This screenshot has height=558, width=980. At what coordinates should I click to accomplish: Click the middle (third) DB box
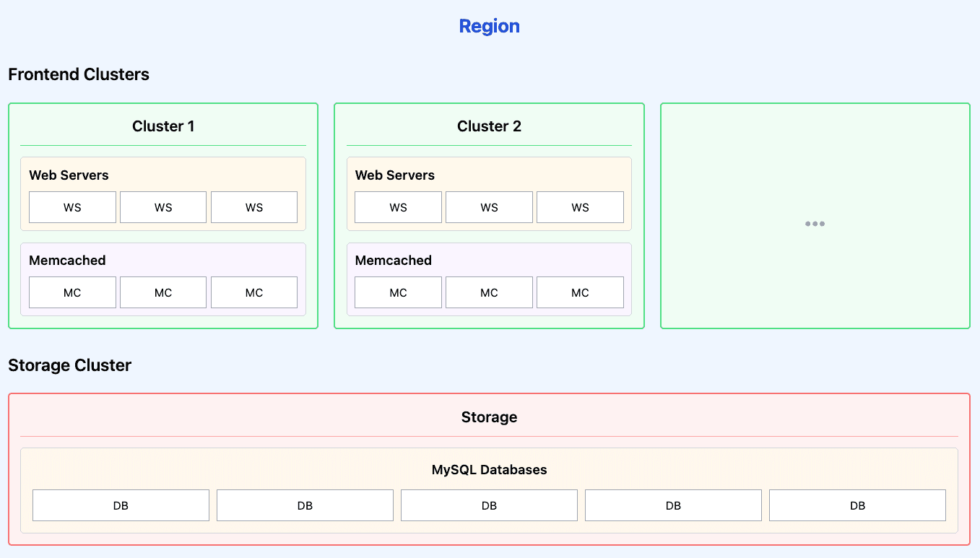489,505
